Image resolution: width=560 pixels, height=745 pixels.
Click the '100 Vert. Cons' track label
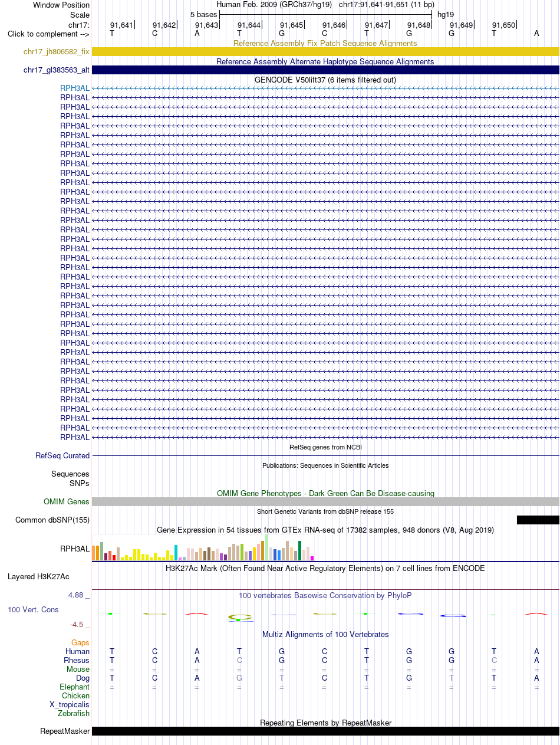pos(33,609)
